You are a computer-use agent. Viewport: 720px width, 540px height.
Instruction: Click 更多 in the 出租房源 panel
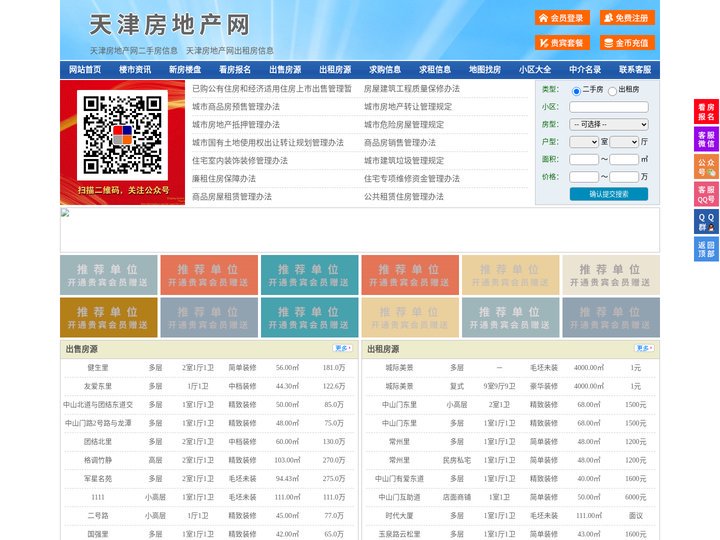[644, 349]
